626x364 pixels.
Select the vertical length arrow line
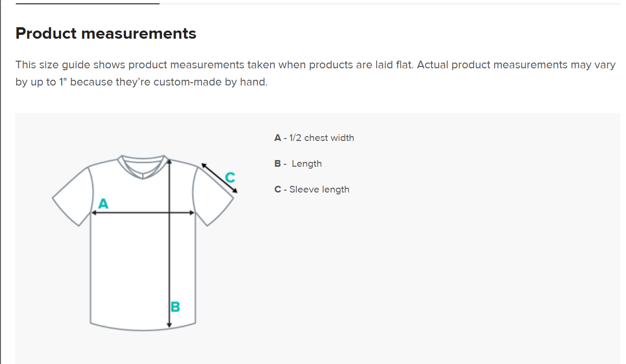click(170, 258)
